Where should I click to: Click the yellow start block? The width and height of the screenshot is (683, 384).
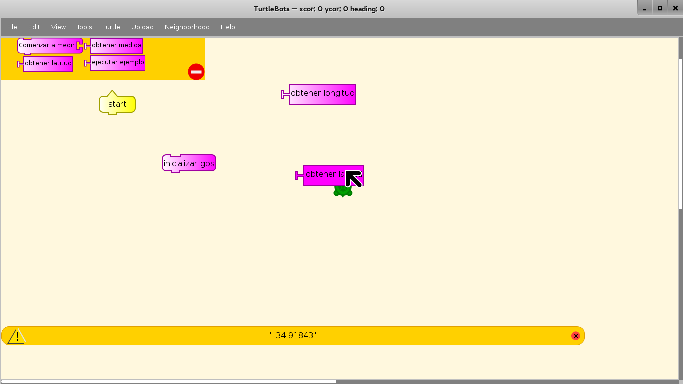coord(117,103)
